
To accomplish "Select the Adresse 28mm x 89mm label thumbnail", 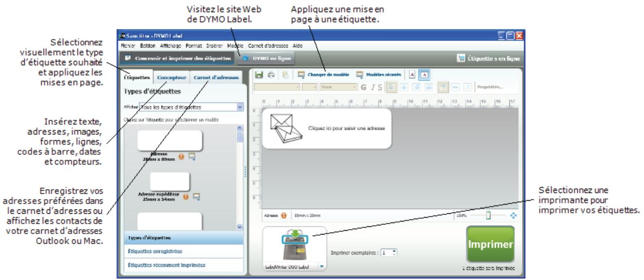I will [170, 140].
